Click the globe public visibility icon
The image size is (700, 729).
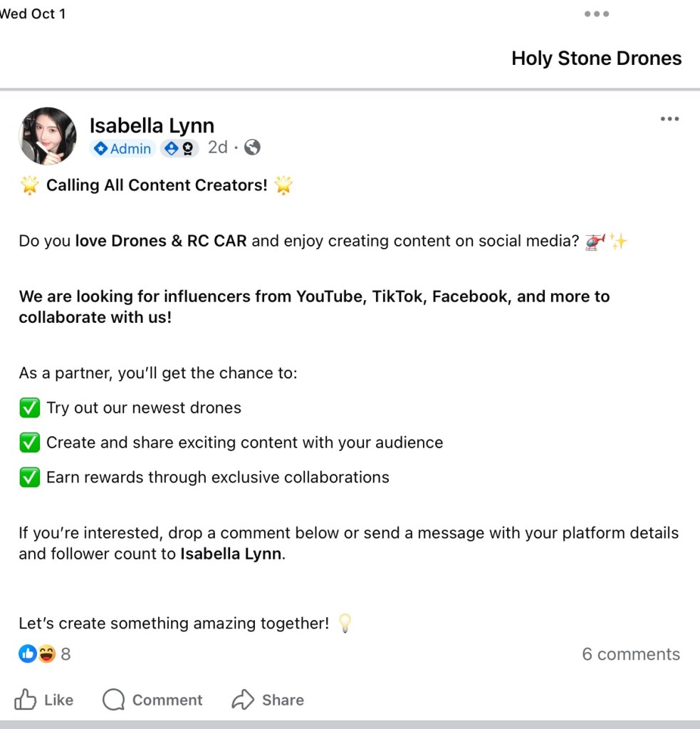click(x=252, y=148)
